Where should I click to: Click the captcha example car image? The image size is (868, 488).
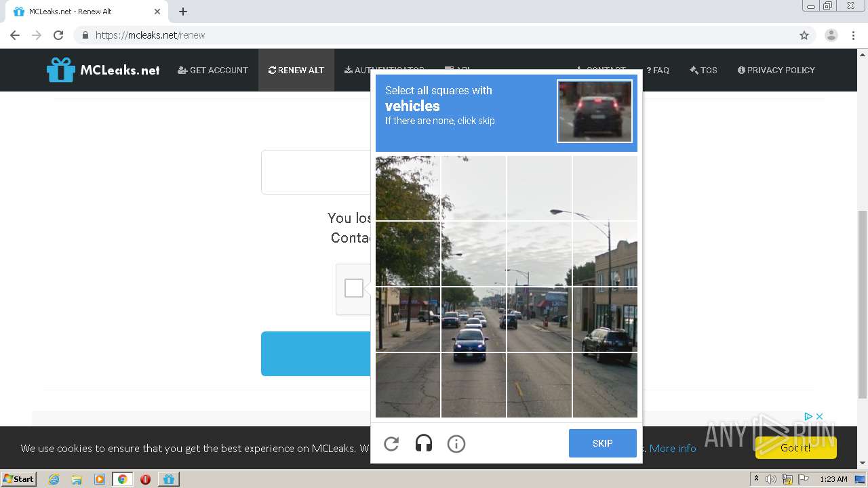(595, 111)
